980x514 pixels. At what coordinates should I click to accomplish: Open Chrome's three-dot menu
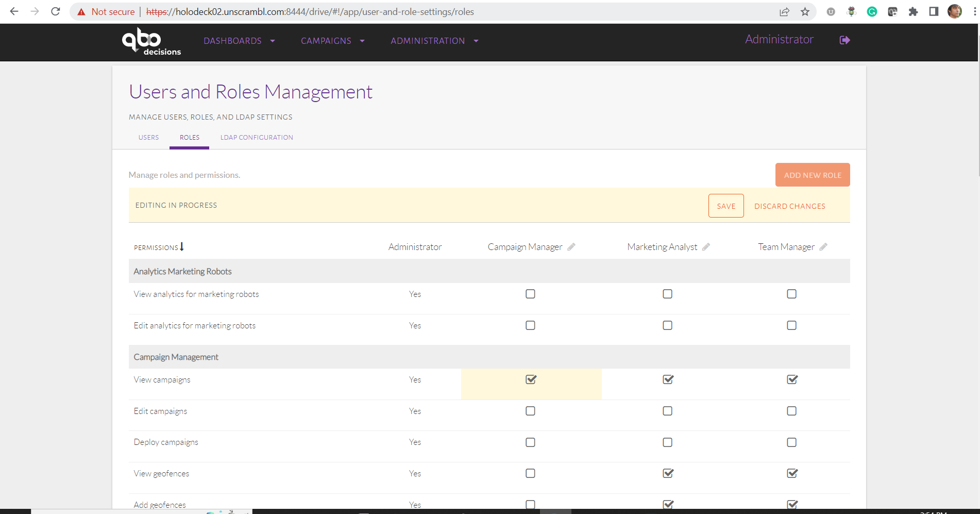pyautogui.click(x=974, y=12)
